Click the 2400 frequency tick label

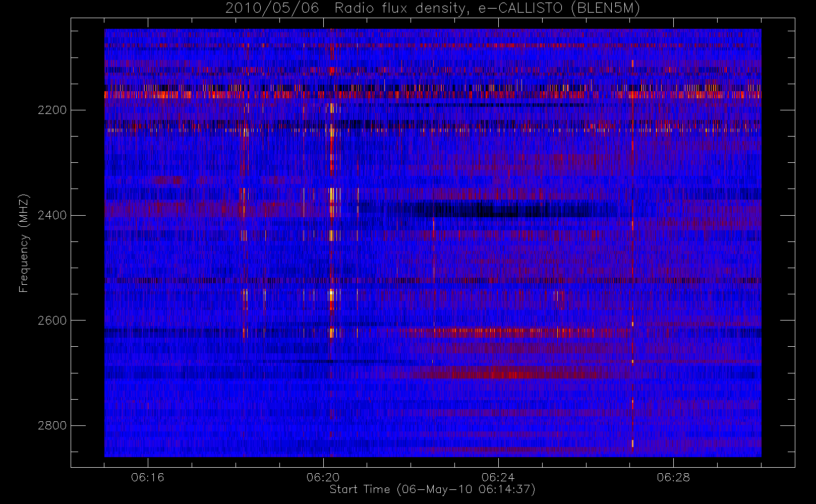pyautogui.click(x=52, y=215)
